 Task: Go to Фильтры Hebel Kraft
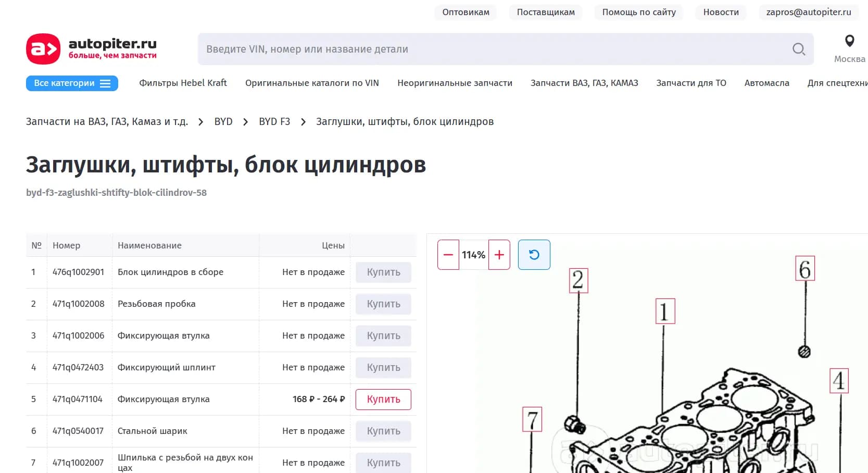click(183, 83)
